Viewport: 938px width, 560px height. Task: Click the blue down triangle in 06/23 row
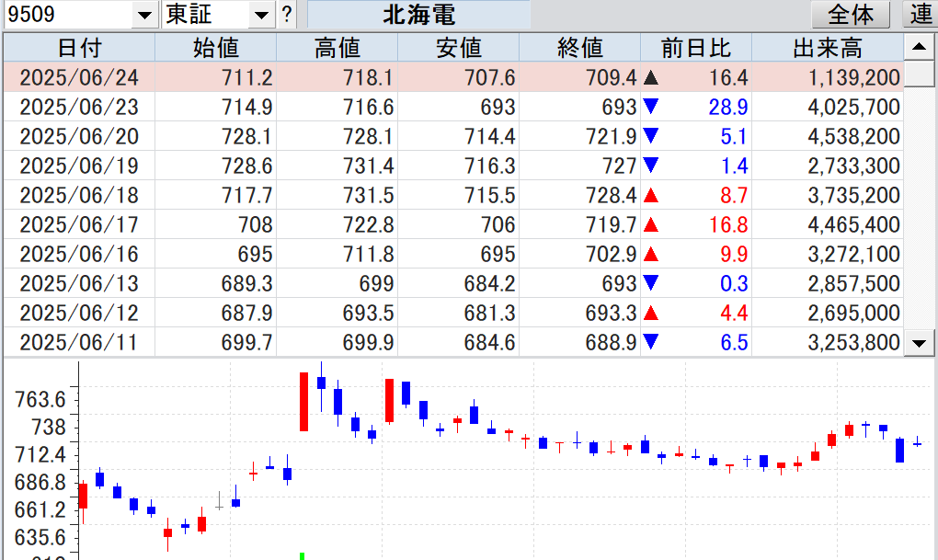(651, 107)
